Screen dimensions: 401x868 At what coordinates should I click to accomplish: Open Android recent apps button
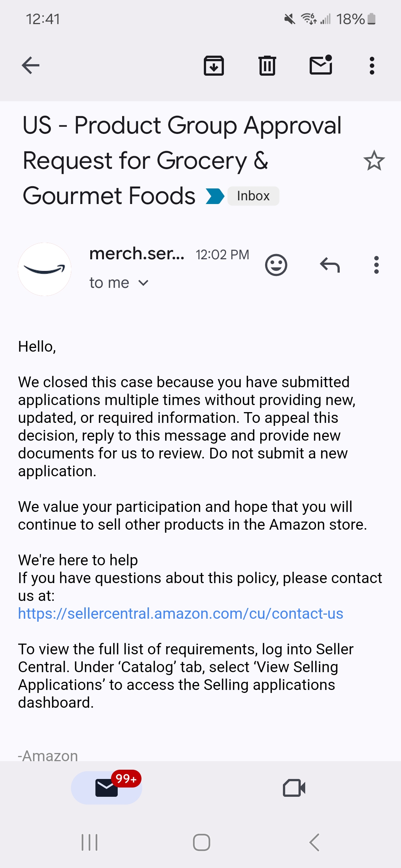(x=89, y=842)
